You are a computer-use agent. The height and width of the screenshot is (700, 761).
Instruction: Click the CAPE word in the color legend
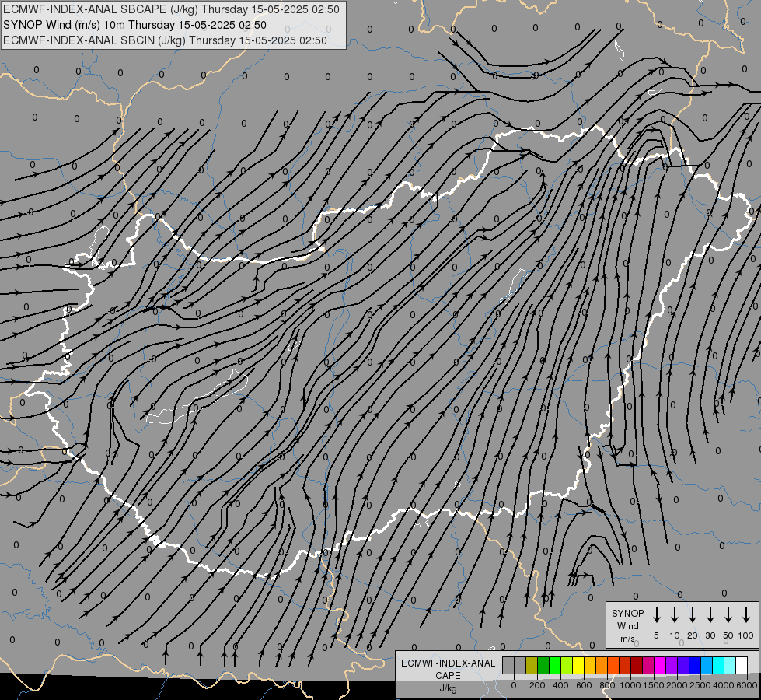pyautogui.click(x=448, y=676)
